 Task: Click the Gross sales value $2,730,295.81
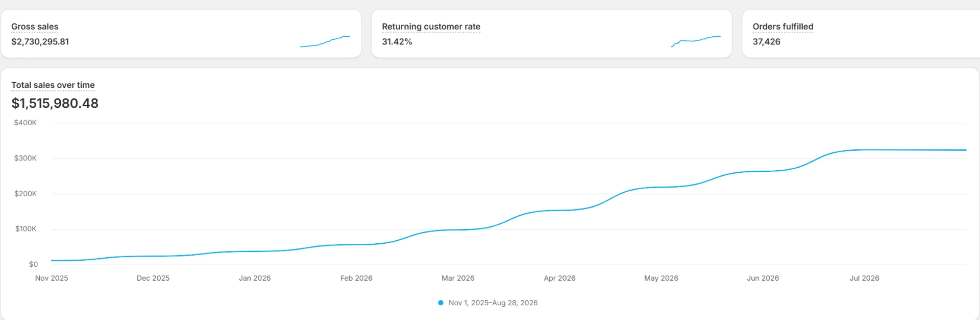[x=40, y=42]
